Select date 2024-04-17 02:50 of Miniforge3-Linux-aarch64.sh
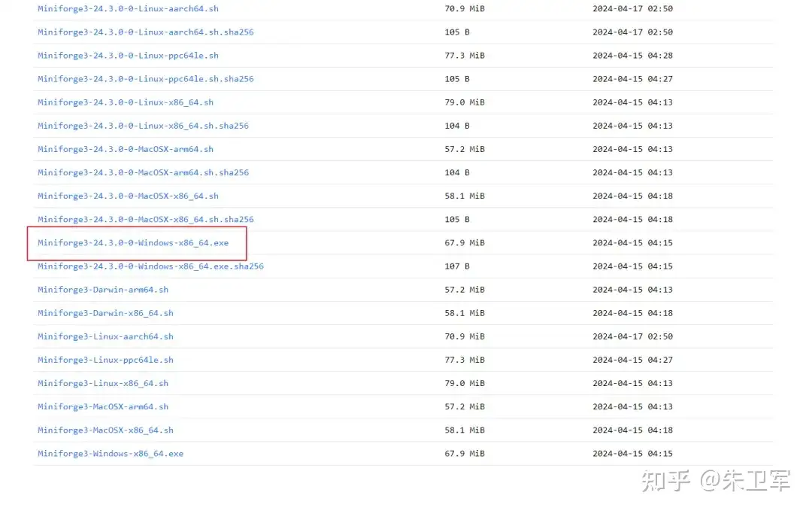The height and width of the screenshot is (514, 812). point(633,336)
